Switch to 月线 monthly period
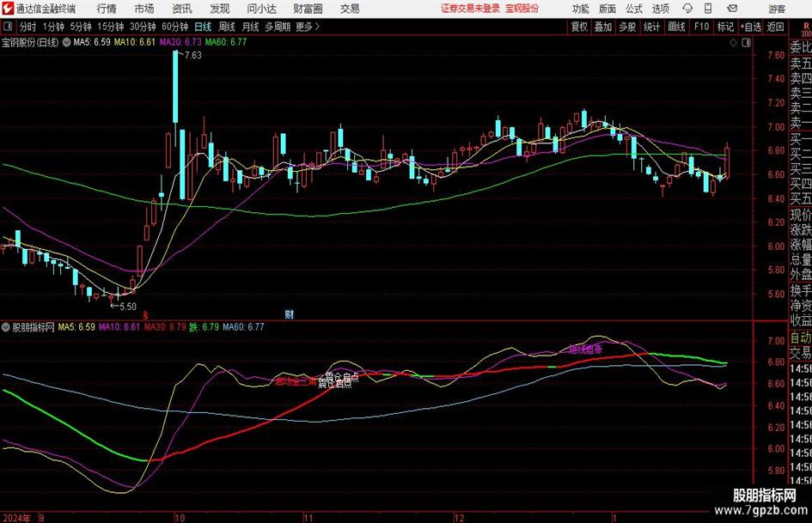 point(251,27)
